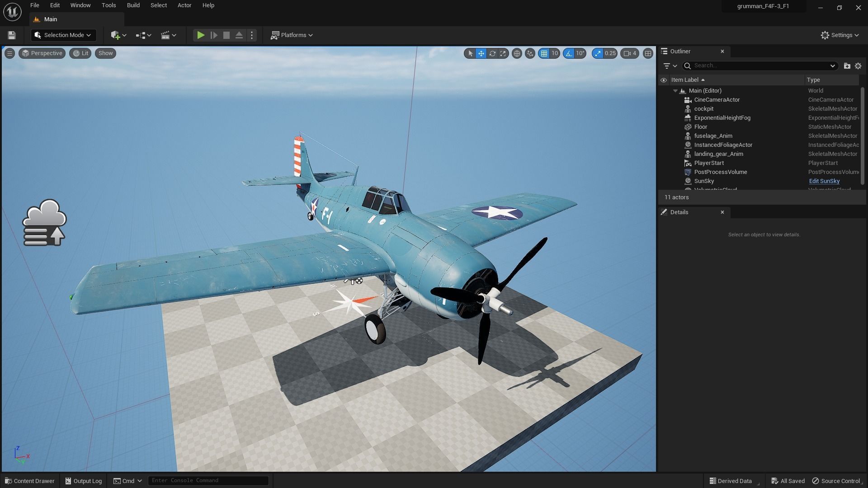Toggle scale snapping button
868x488 pixels.
[598, 53]
